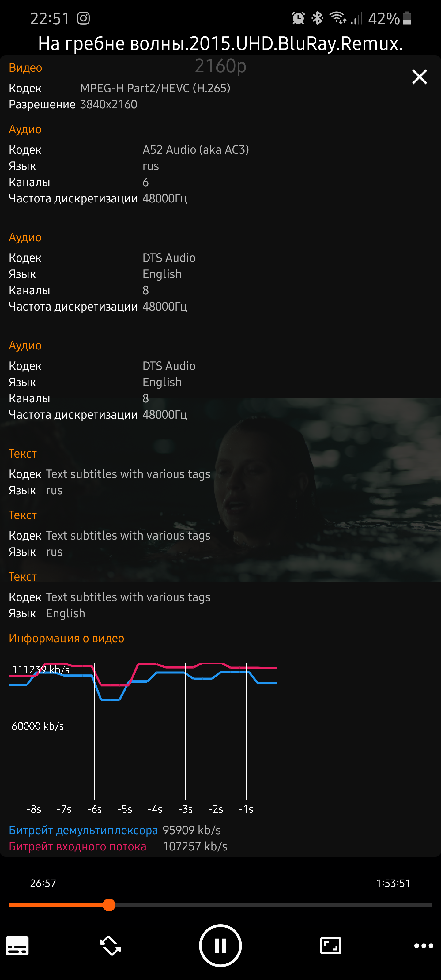Tap the video title at top
The height and width of the screenshot is (980, 441).
pyautogui.click(x=220, y=44)
